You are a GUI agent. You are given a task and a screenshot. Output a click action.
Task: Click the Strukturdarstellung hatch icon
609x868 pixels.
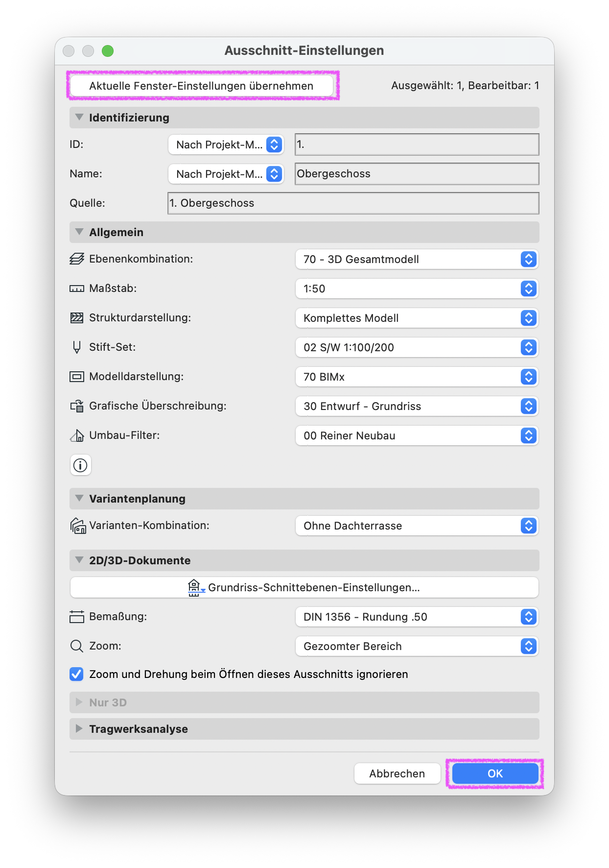point(77,317)
